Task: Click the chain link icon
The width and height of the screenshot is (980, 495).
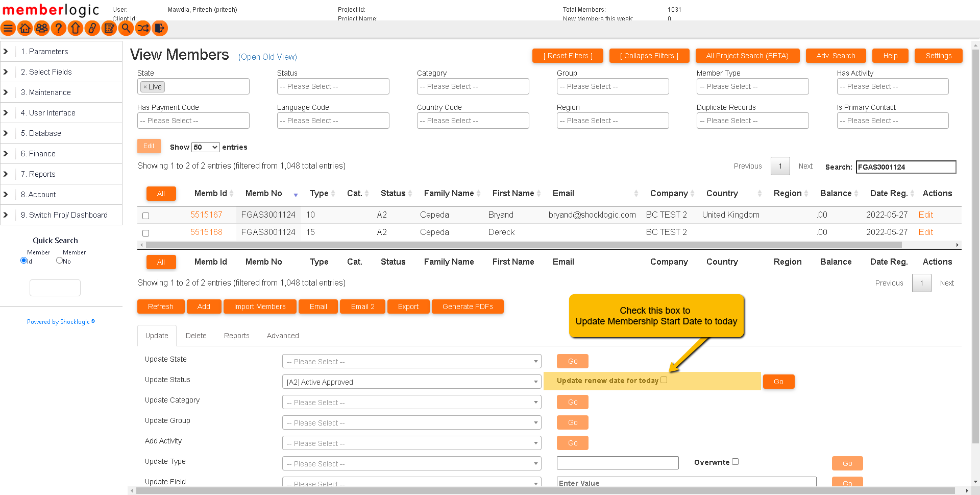Action: point(92,29)
